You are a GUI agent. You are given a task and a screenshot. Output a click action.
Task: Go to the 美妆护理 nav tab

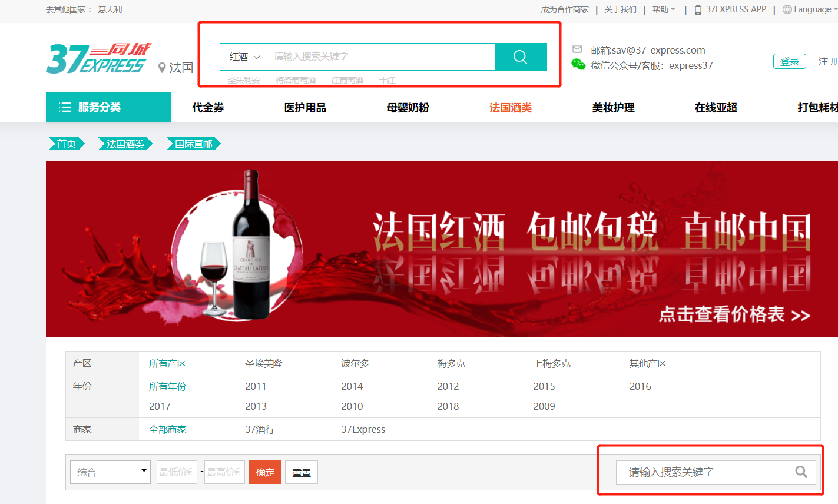pyautogui.click(x=613, y=108)
